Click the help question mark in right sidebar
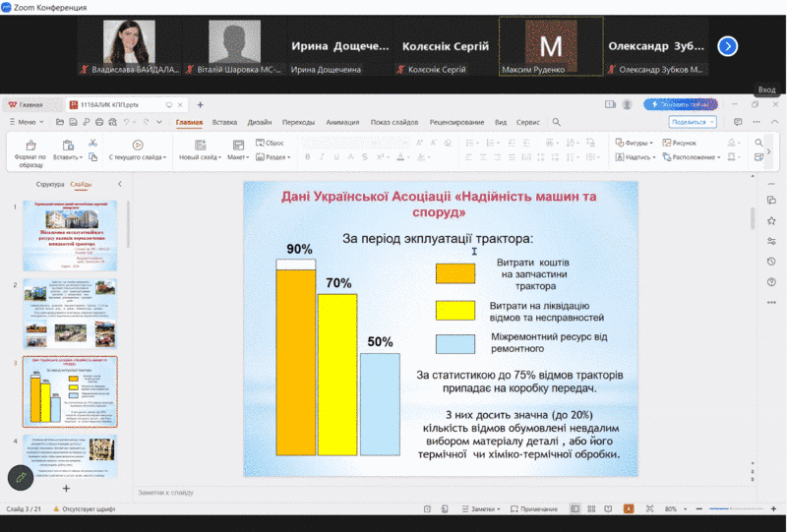Viewport: 787px width, 532px height. pos(771,282)
